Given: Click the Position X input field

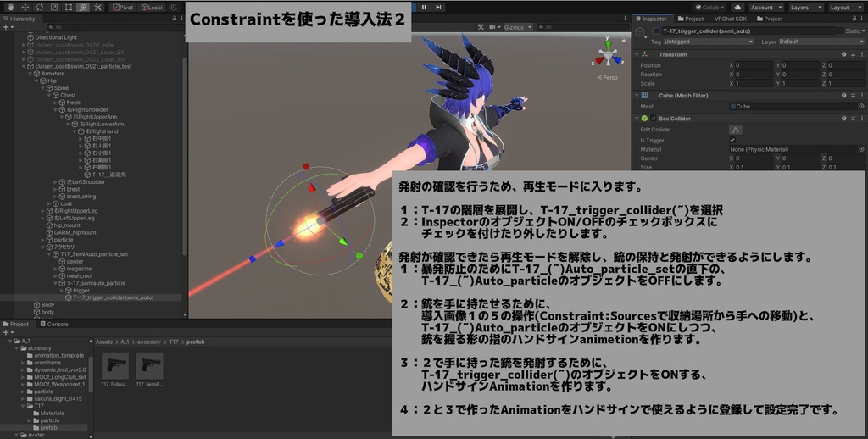Looking at the screenshot, I should tap(755, 65).
